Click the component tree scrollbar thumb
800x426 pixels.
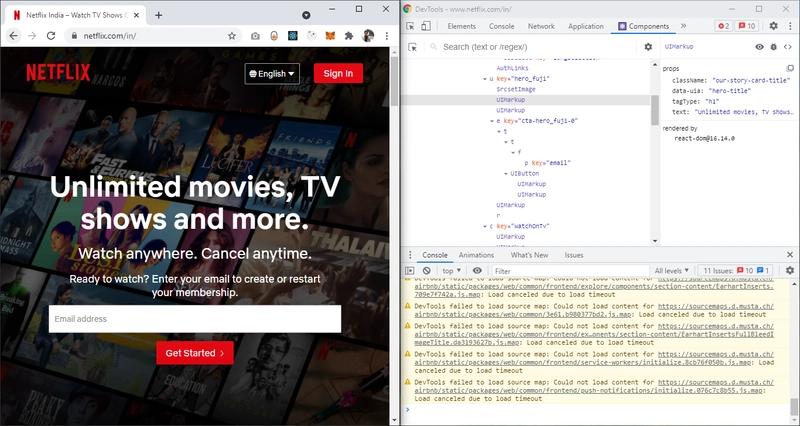coord(655,109)
